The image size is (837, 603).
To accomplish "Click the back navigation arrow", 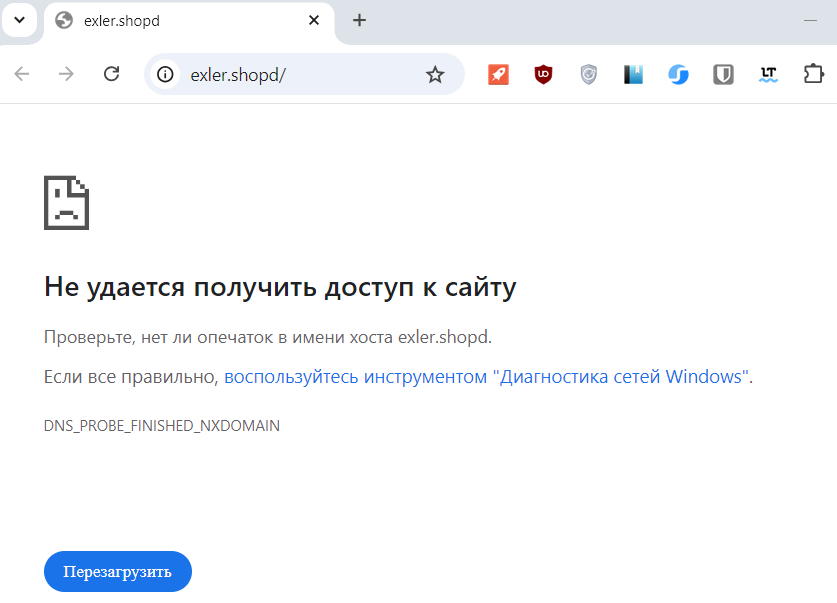I will click(22, 74).
